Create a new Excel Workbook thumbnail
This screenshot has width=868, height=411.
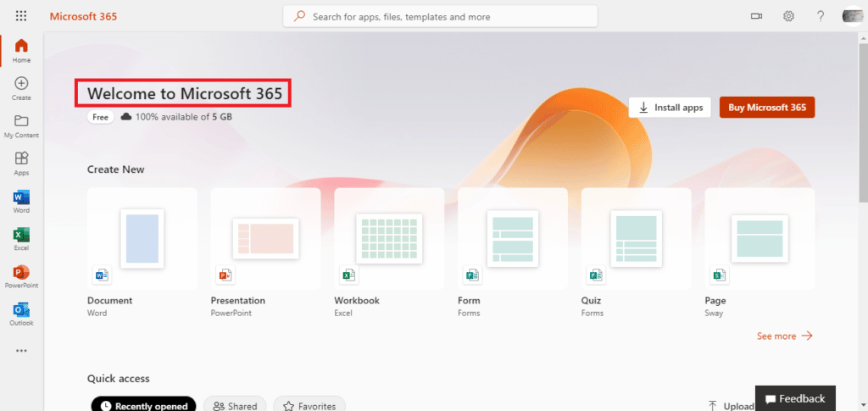pos(389,238)
